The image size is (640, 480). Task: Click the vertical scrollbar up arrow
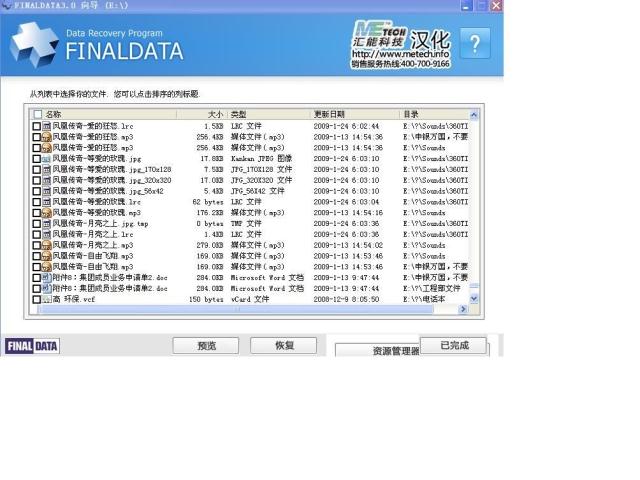(x=473, y=115)
